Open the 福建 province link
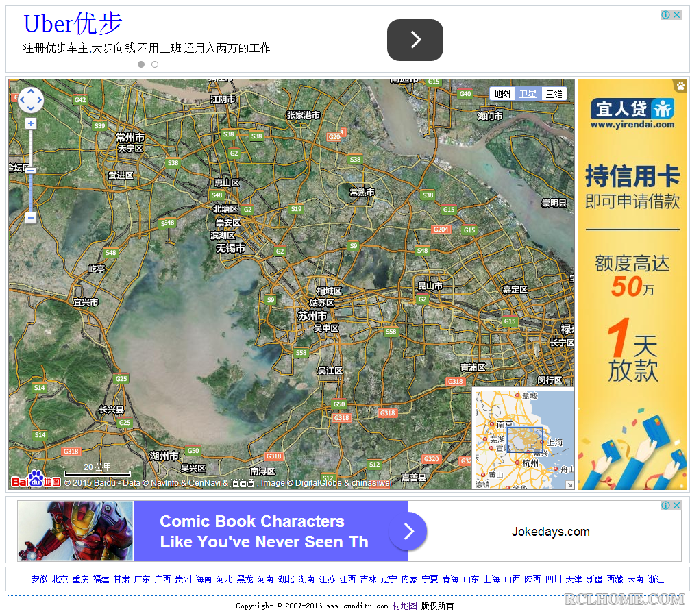This screenshot has height=616, width=690. pyautogui.click(x=101, y=579)
